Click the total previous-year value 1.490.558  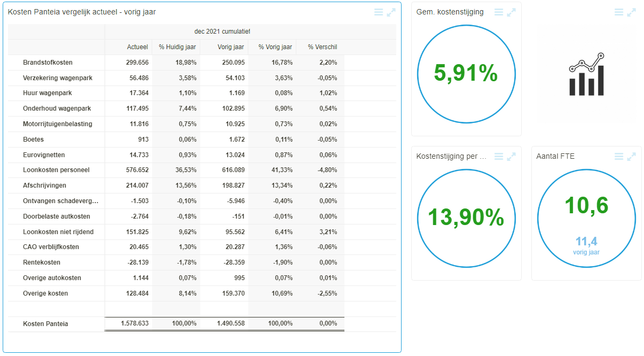(231, 323)
